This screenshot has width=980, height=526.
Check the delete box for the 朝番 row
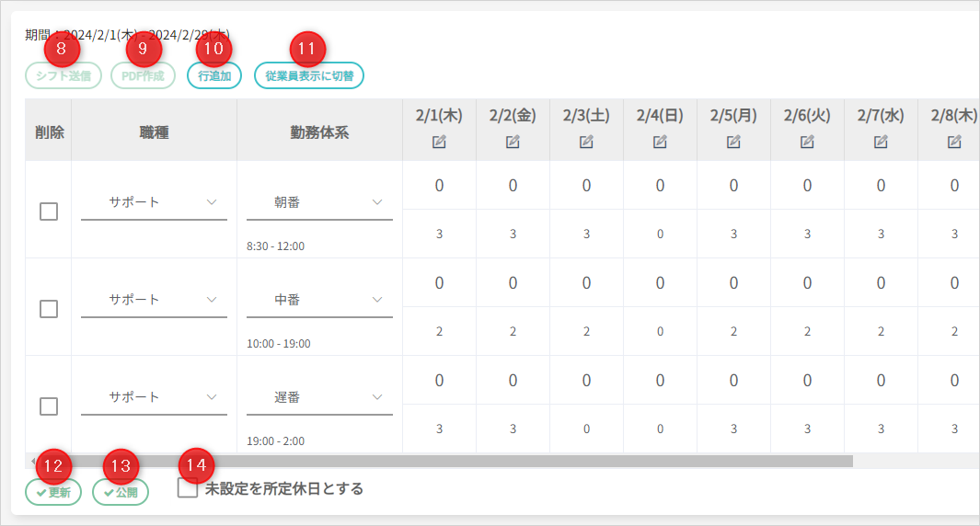click(49, 212)
